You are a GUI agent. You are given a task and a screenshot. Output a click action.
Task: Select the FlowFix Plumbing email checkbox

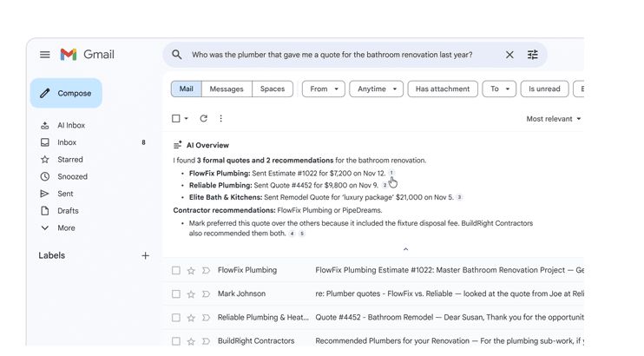point(176,271)
